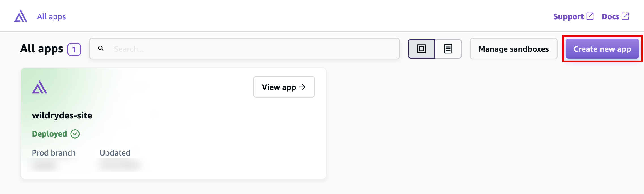Open the Docs link
The height and width of the screenshot is (194, 644).
[610, 17]
